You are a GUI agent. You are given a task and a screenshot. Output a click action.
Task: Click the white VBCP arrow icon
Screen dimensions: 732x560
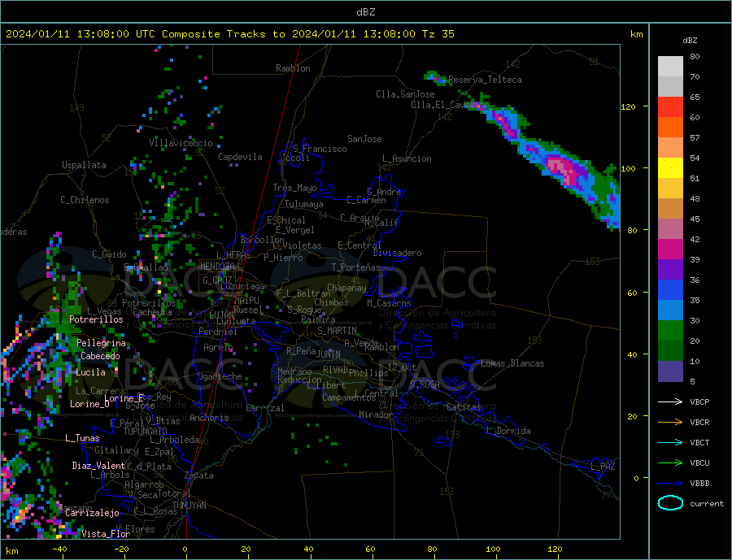pos(670,402)
